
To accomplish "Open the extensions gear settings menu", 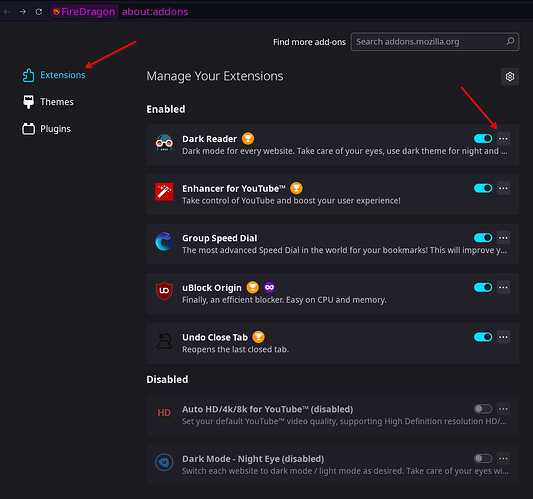I will (510, 76).
